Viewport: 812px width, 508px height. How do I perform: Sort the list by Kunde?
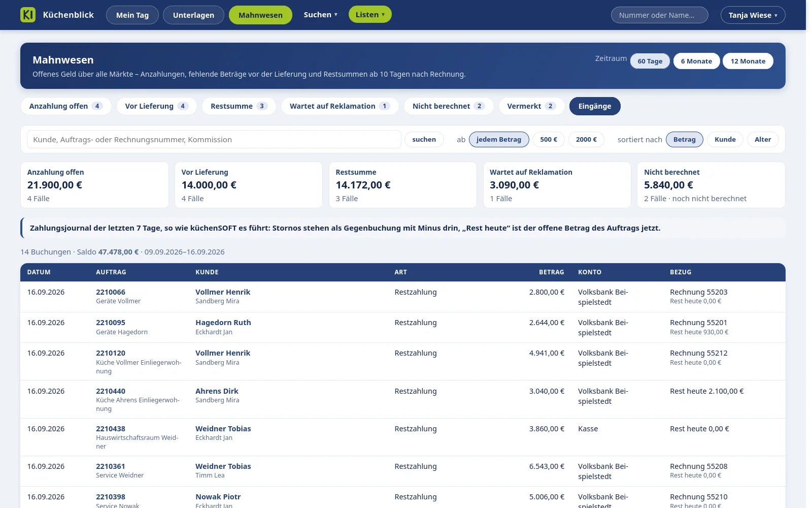725,139
